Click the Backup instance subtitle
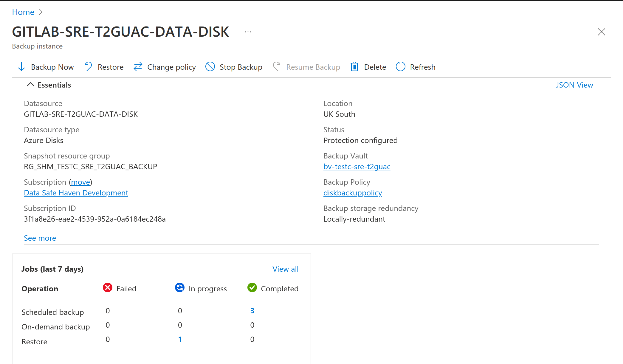The width and height of the screenshot is (623, 364). 37,46
